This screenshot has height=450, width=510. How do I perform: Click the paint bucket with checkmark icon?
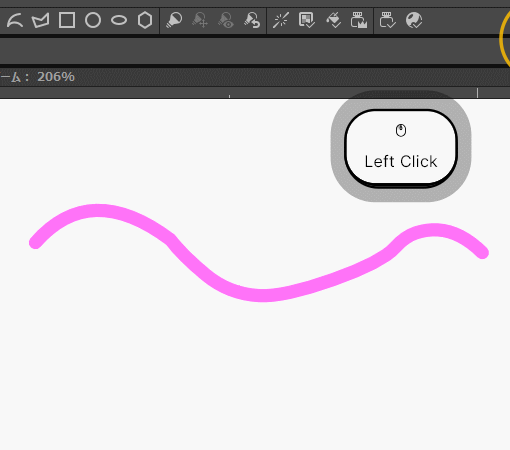tap(333, 20)
